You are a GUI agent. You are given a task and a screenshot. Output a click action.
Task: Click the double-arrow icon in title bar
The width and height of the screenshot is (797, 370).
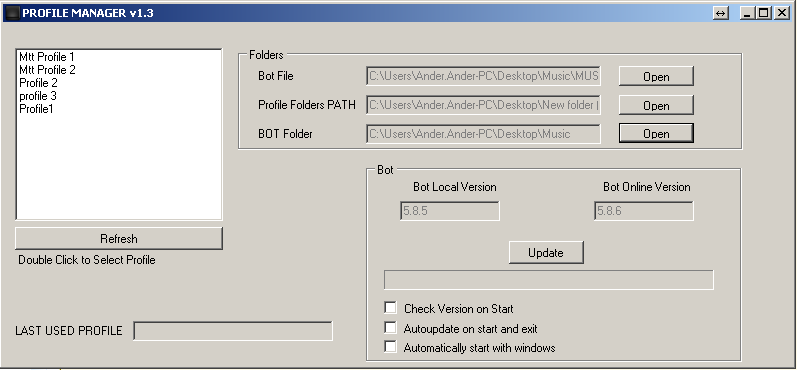coord(721,13)
